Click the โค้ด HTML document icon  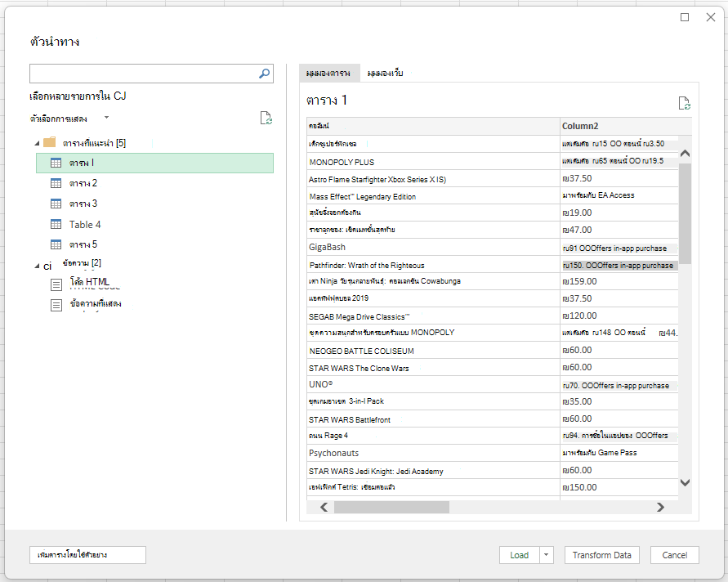56,284
